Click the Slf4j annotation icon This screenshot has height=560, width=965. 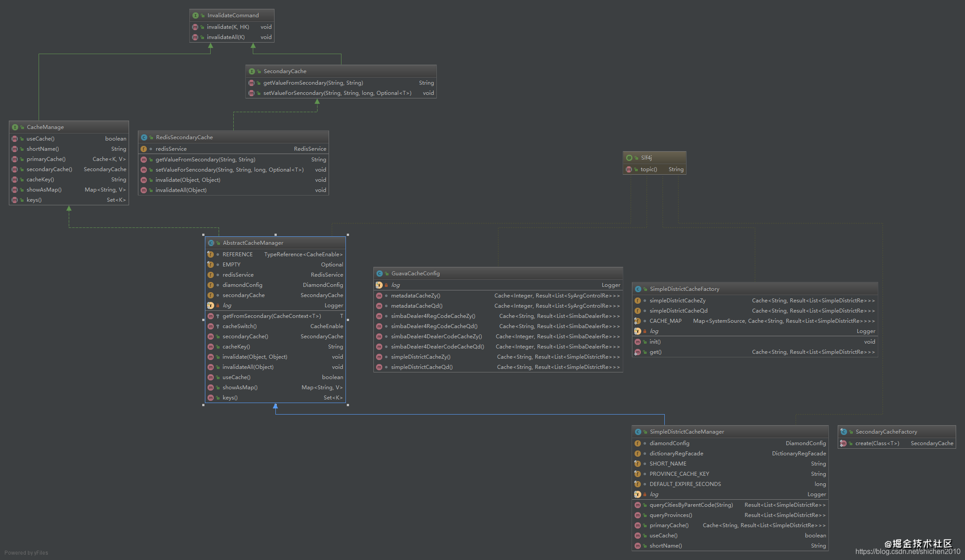tap(629, 158)
